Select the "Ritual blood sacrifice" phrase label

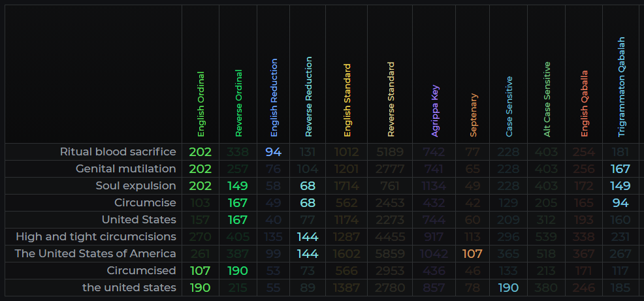coord(118,152)
